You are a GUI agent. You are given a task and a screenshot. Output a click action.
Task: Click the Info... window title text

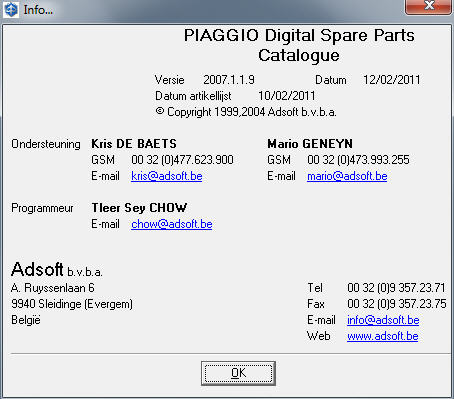coord(38,10)
